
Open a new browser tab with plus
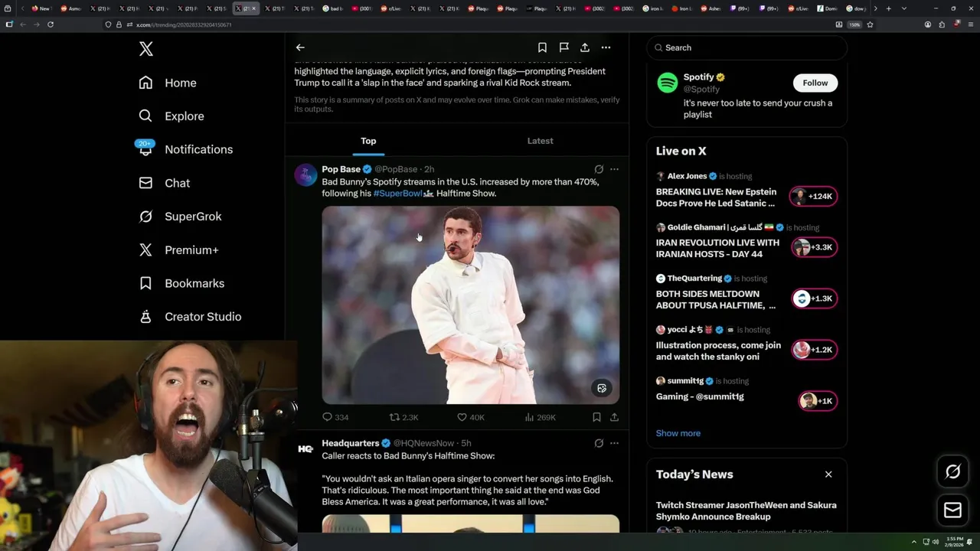[x=888, y=8]
